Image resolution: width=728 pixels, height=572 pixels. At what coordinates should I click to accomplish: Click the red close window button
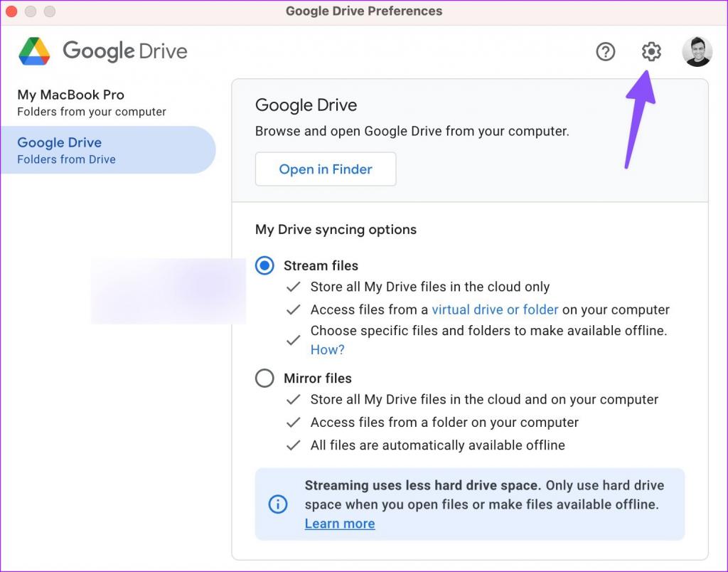(11, 11)
